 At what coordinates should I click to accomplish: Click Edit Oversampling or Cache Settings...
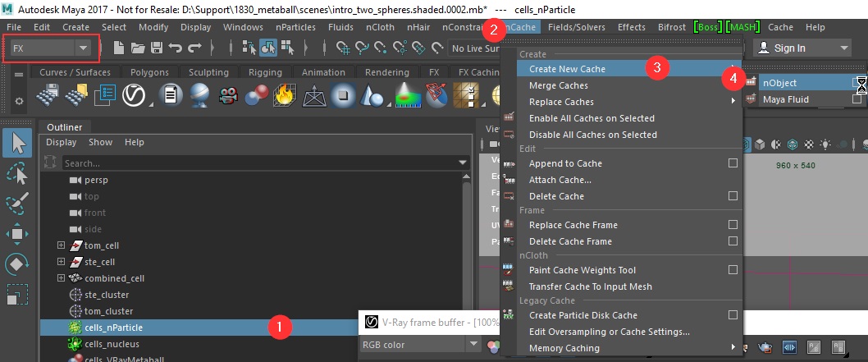[x=610, y=332]
